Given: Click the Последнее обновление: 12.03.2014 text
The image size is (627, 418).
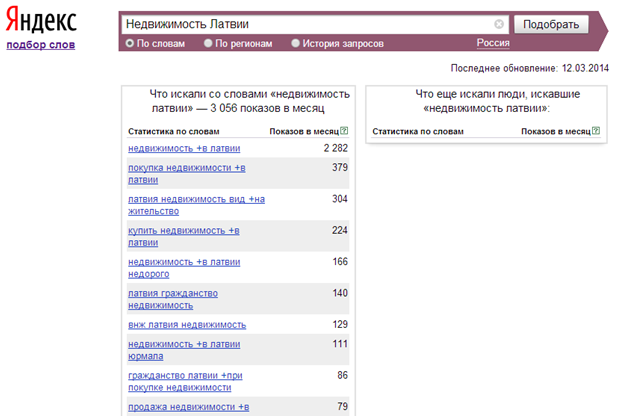Looking at the screenshot, I should tap(529, 68).
